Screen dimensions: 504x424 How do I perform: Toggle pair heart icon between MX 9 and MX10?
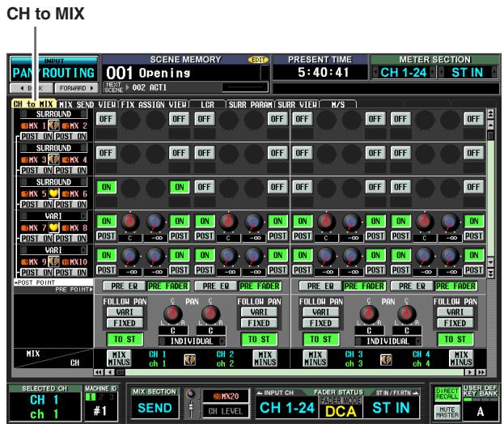pyautogui.click(x=53, y=261)
